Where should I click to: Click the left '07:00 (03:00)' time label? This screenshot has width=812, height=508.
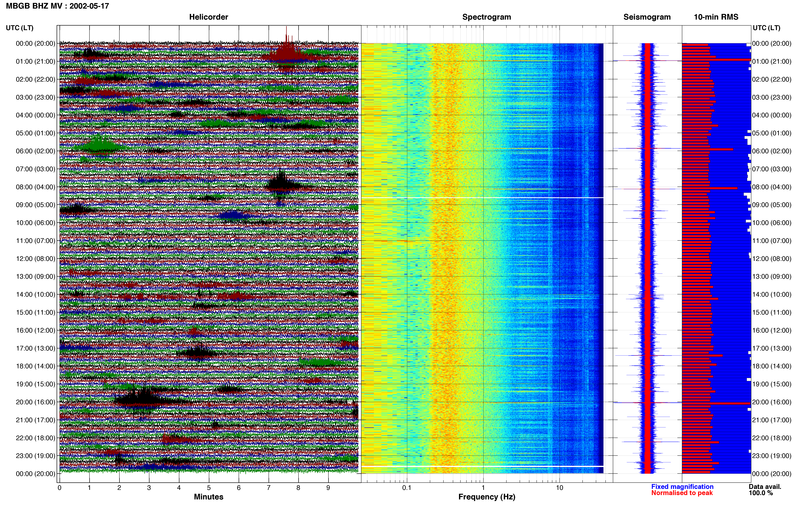coord(35,169)
